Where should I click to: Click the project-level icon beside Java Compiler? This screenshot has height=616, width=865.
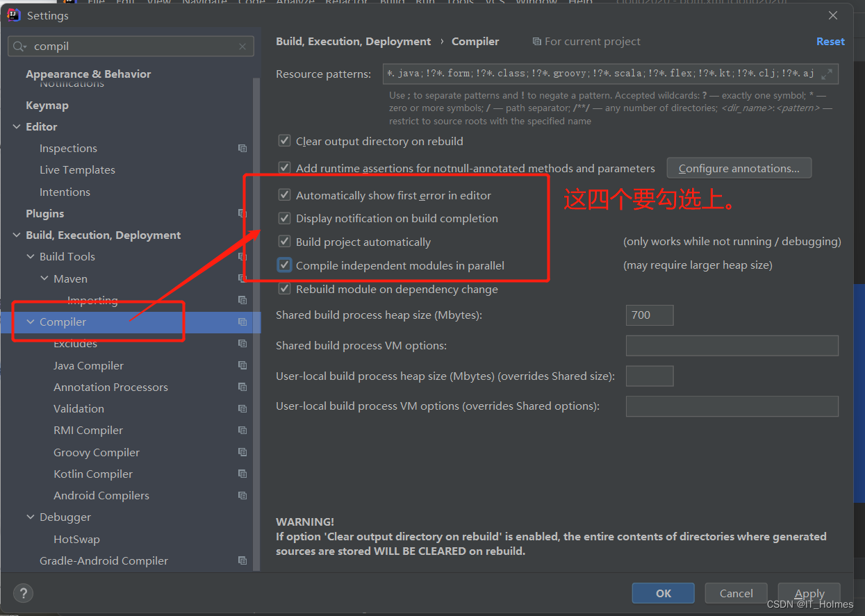[242, 365]
